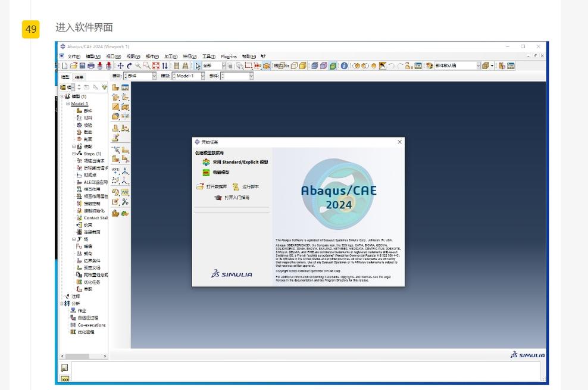Open the color code scheme dropdown
This screenshot has height=390, width=588.
point(458,65)
